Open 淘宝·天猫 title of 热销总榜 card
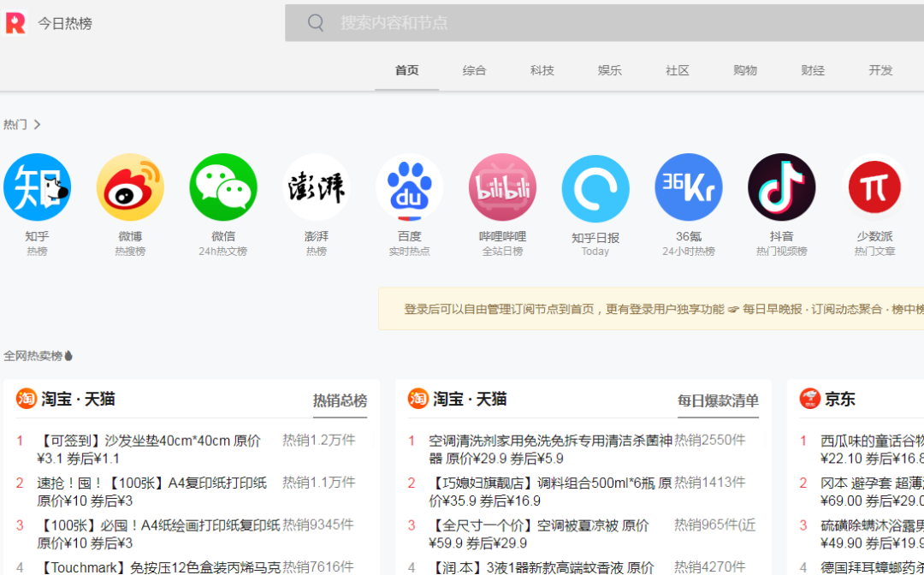The height and width of the screenshot is (575, 924). [78, 399]
